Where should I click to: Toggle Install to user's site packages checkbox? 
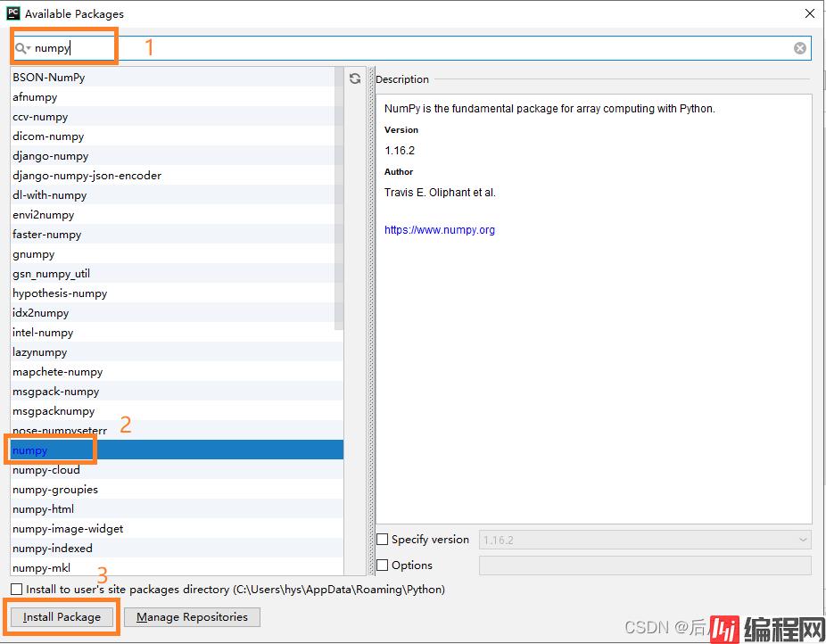(17, 590)
